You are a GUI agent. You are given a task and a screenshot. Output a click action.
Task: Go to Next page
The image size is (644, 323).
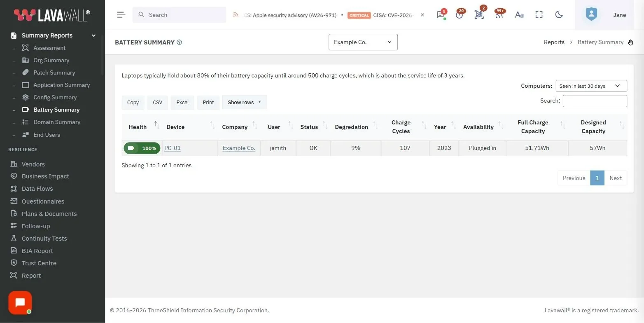click(616, 178)
